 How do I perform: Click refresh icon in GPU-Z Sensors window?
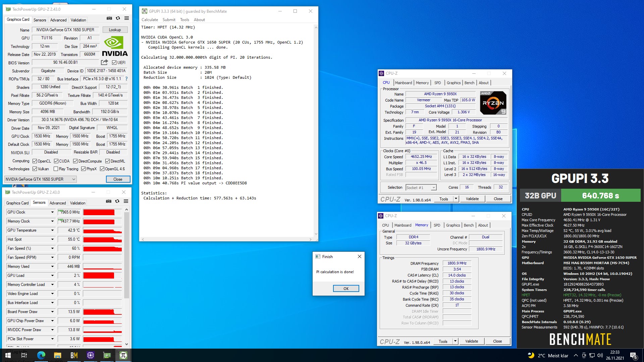click(117, 201)
